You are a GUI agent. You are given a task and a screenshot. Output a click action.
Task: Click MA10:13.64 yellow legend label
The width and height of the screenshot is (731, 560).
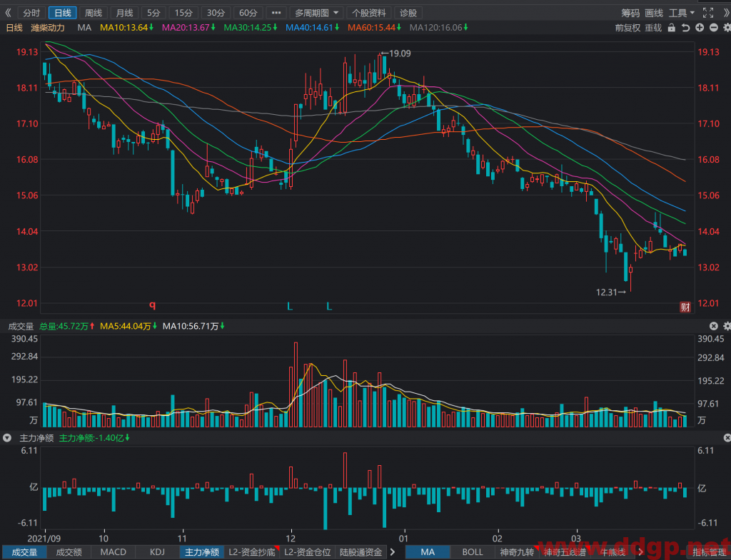pos(127,28)
